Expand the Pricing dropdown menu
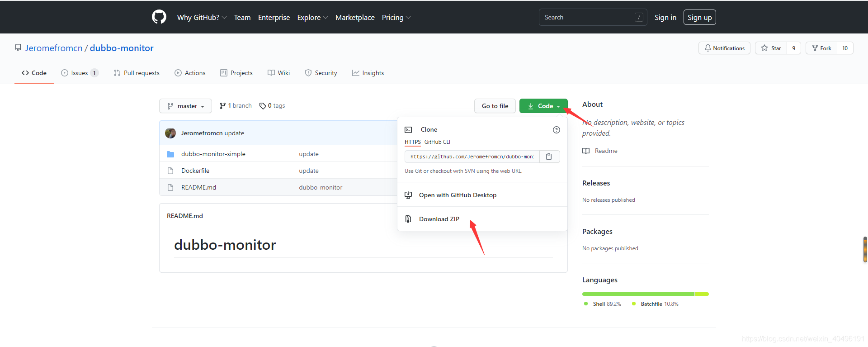 (x=396, y=17)
